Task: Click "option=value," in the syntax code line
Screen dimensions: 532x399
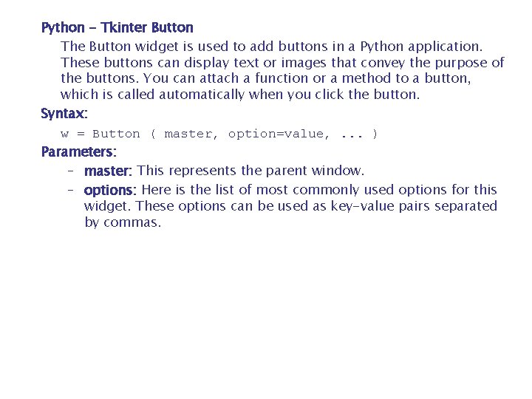Action: [279, 134]
